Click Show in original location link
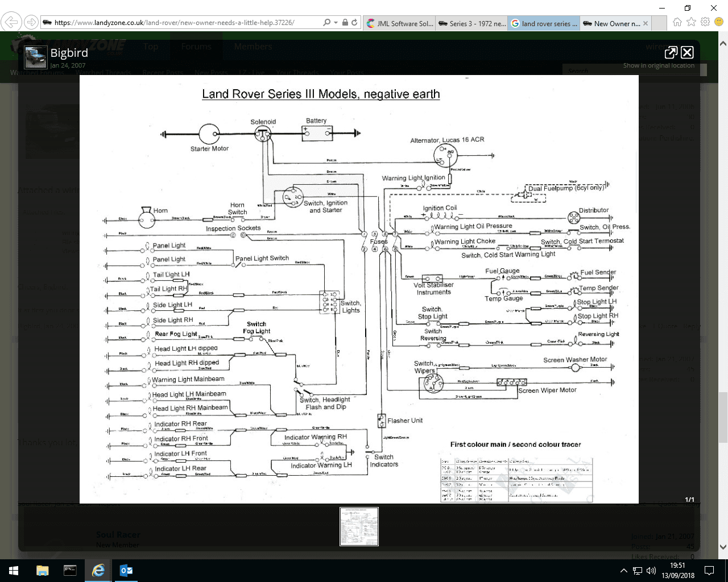Viewport: 728px width, 582px height. click(x=659, y=65)
